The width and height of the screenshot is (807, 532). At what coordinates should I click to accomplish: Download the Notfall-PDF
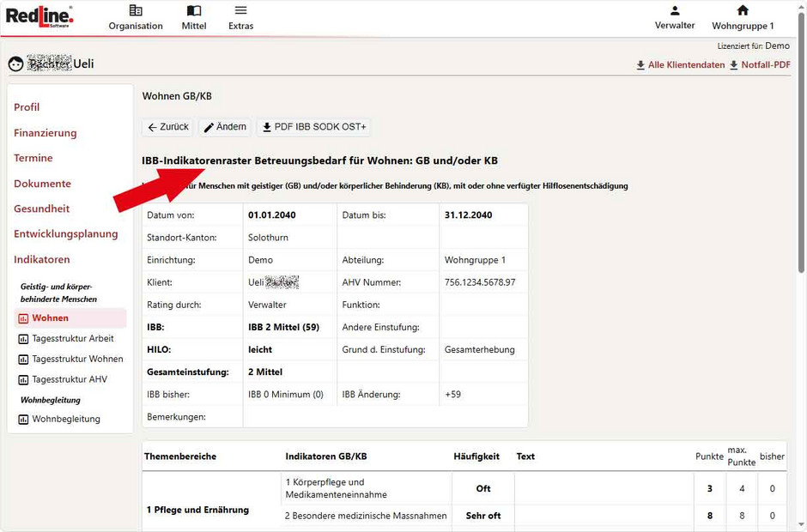click(760, 65)
